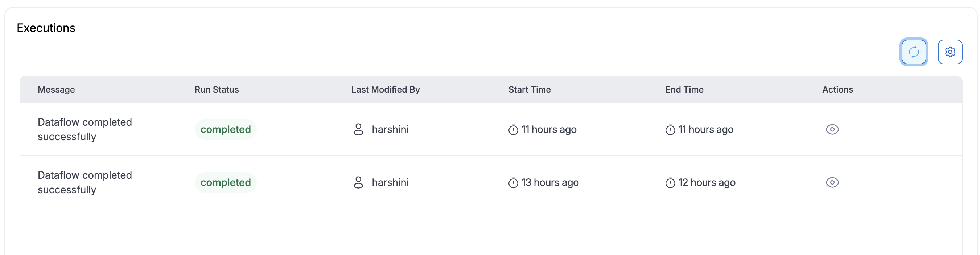Open the settings gear icon
Viewport: 980px width, 255px height.
pos(950,52)
